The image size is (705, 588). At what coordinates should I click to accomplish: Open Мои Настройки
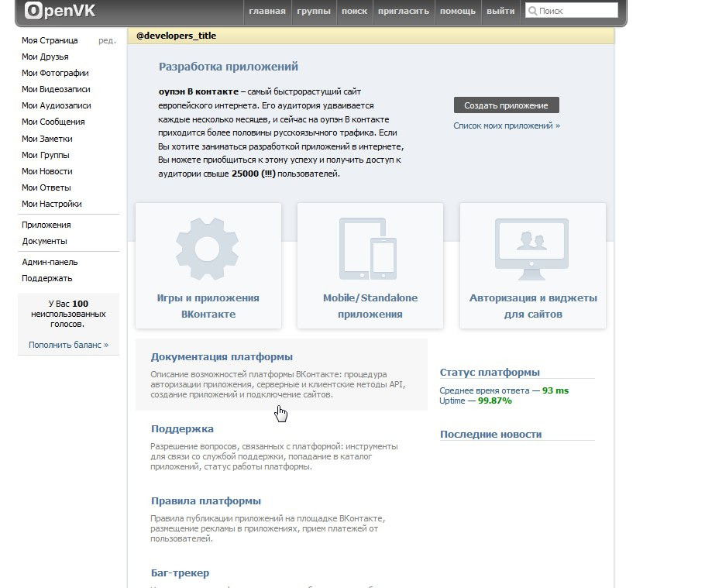52,204
